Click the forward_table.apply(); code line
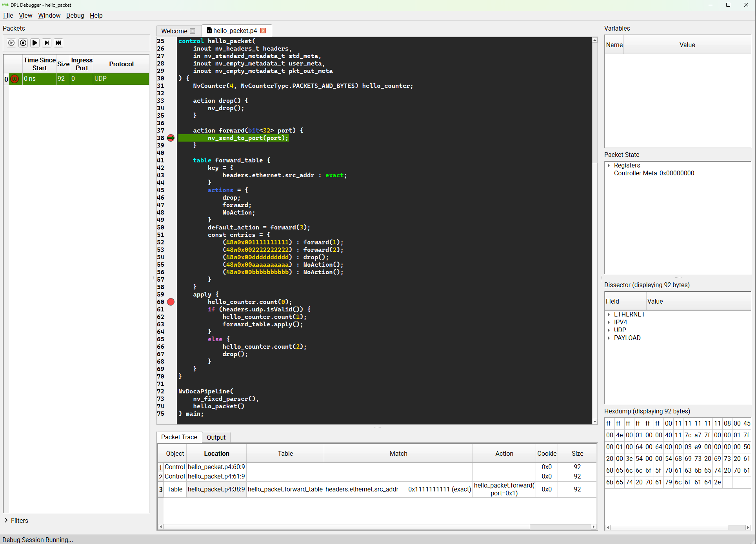The height and width of the screenshot is (544, 756). tap(262, 324)
